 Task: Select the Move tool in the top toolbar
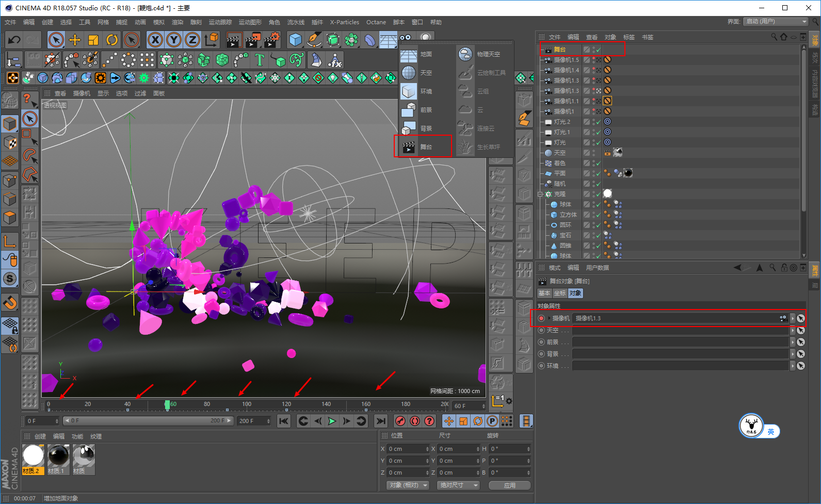(75, 40)
